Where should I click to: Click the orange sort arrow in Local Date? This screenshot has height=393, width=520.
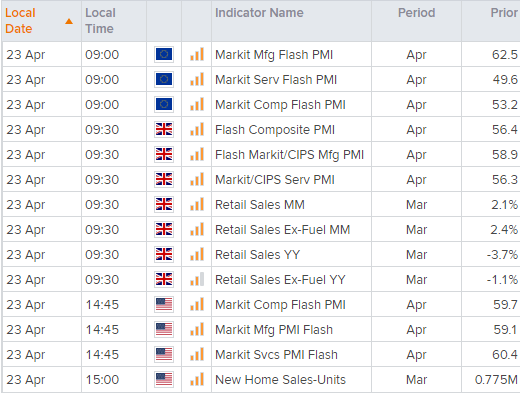pyautogui.click(x=69, y=22)
